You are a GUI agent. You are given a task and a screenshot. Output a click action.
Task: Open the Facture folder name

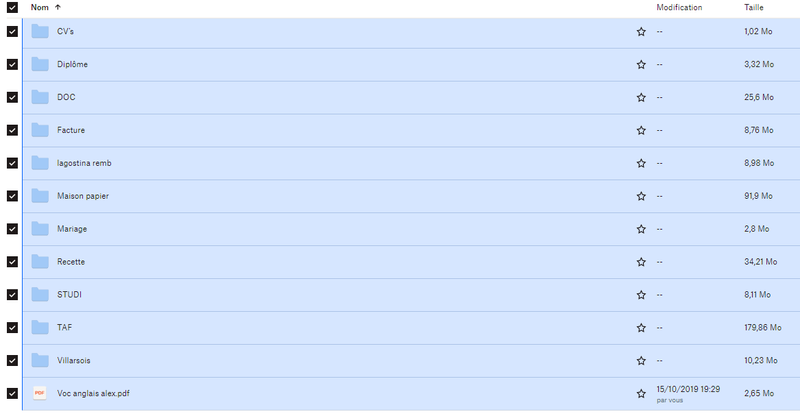pos(71,131)
